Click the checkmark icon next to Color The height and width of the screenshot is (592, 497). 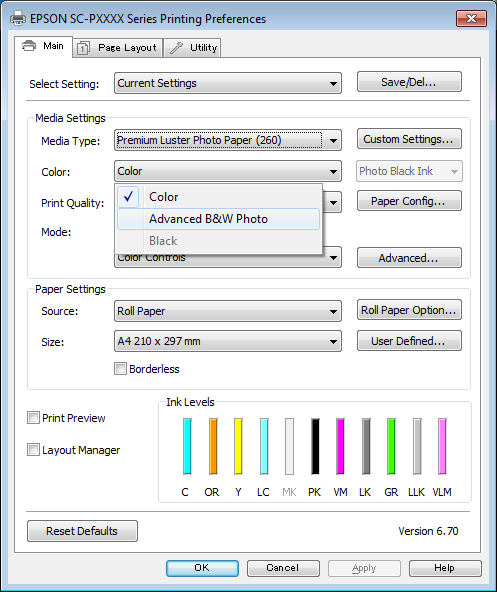[x=128, y=197]
